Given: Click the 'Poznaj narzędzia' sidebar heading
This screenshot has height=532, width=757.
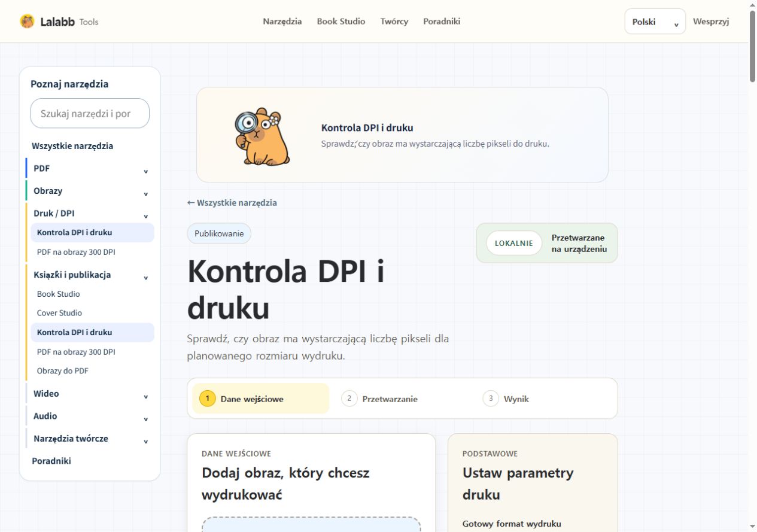Looking at the screenshot, I should point(69,84).
